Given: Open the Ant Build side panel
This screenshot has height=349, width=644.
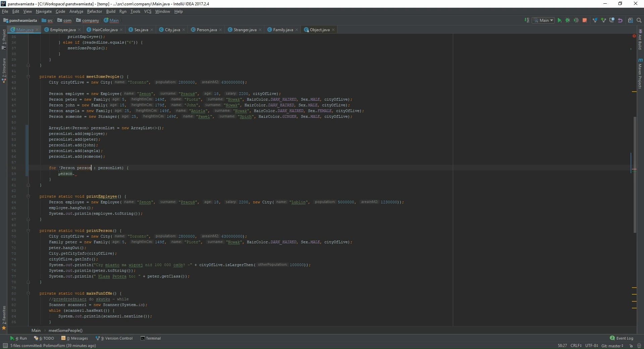Looking at the screenshot, I should click(x=641, y=43).
